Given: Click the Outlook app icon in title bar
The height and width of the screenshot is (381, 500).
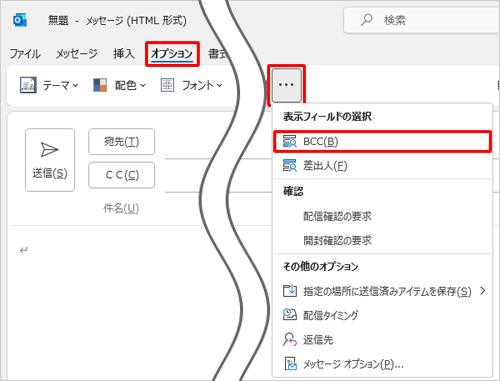Looking at the screenshot, I should [x=20, y=20].
